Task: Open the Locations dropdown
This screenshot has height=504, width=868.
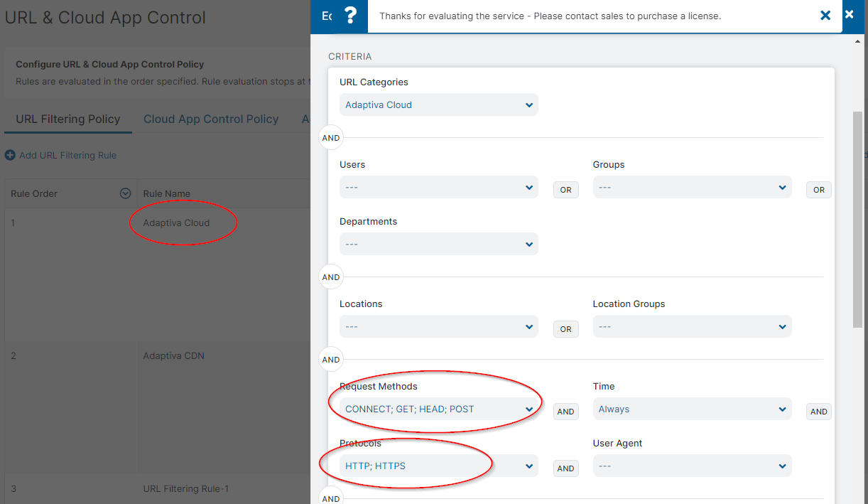Action: [438, 326]
